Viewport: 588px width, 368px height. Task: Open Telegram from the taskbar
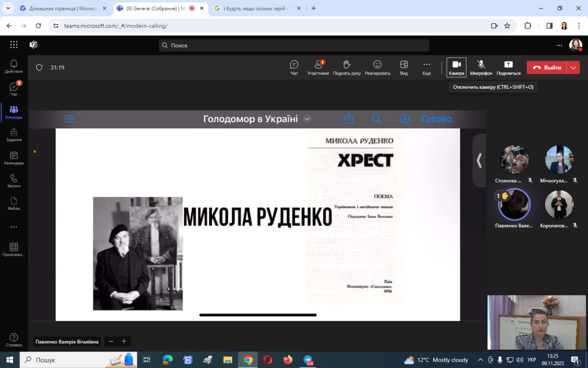pos(308,360)
